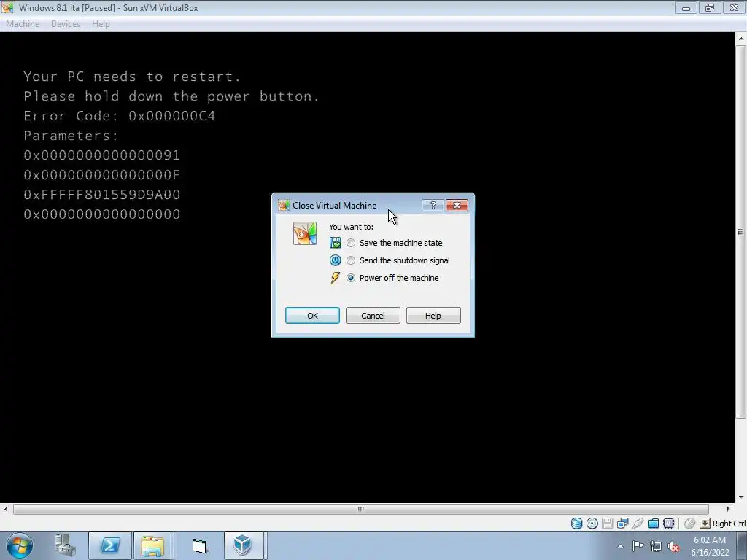Click the large VirtualBox logo in the dialog

305,234
